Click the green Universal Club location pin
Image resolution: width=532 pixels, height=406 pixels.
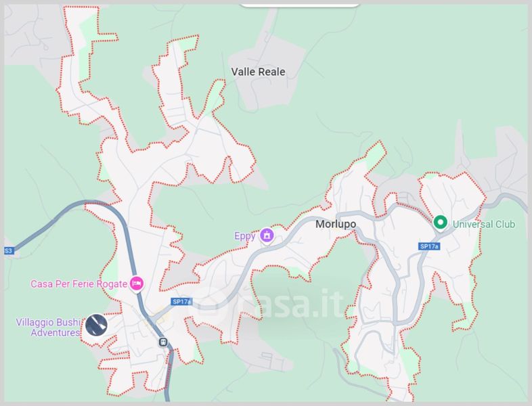click(x=440, y=223)
